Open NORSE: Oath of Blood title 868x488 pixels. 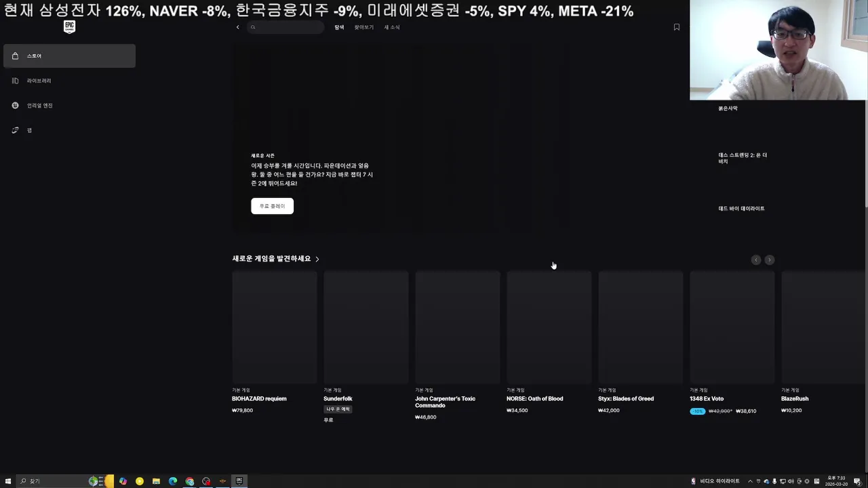tap(534, 399)
